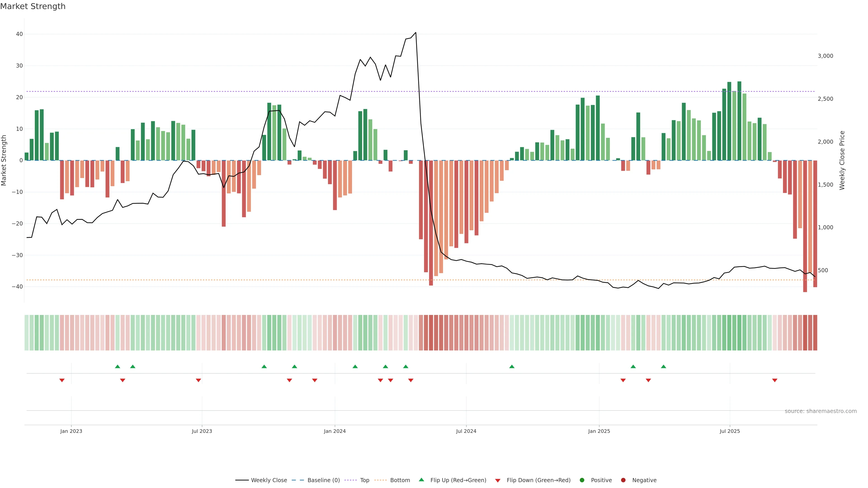Click the first red flip-down triangle marker
Image resolution: width=868 pixels, height=488 pixels.
click(62, 380)
